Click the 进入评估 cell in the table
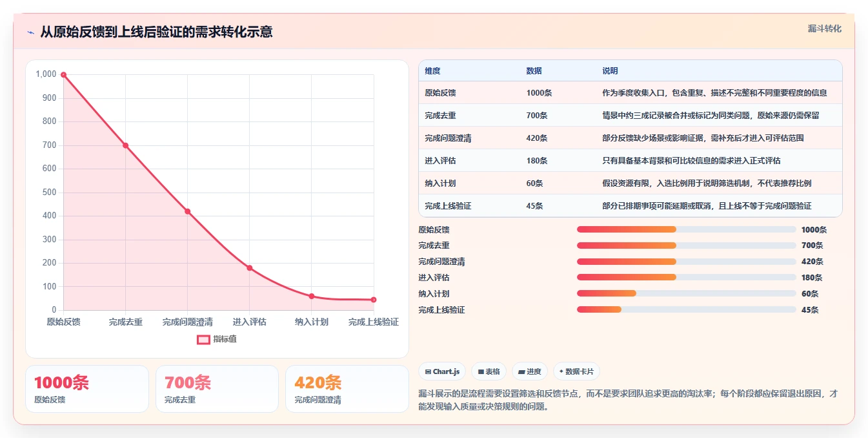 point(440,161)
